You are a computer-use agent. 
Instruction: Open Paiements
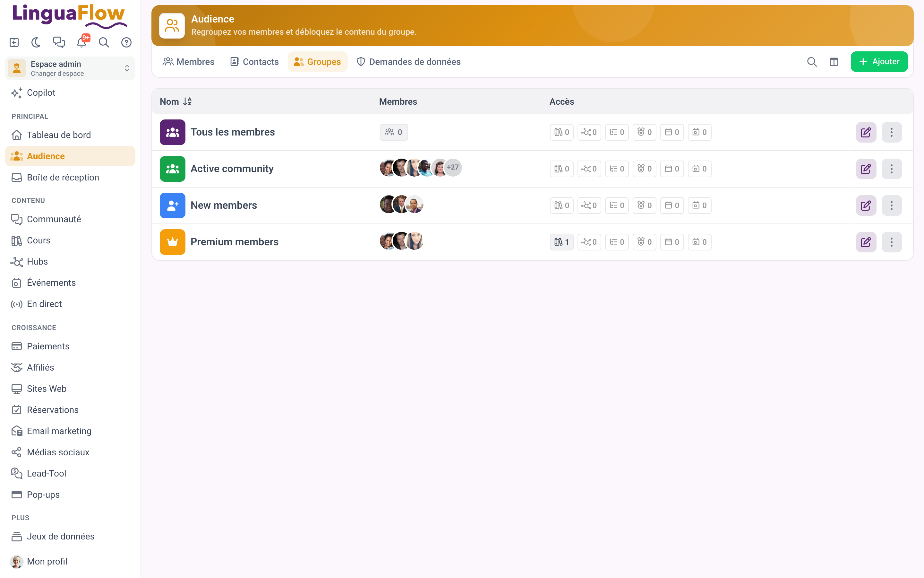pyautogui.click(x=70, y=346)
